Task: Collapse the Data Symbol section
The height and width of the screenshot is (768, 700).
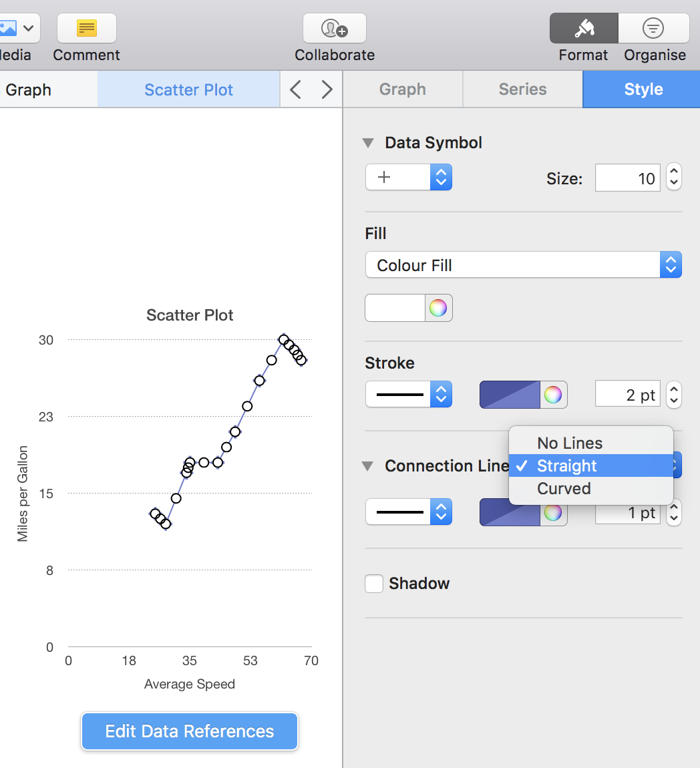Action: tap(368, 143)
